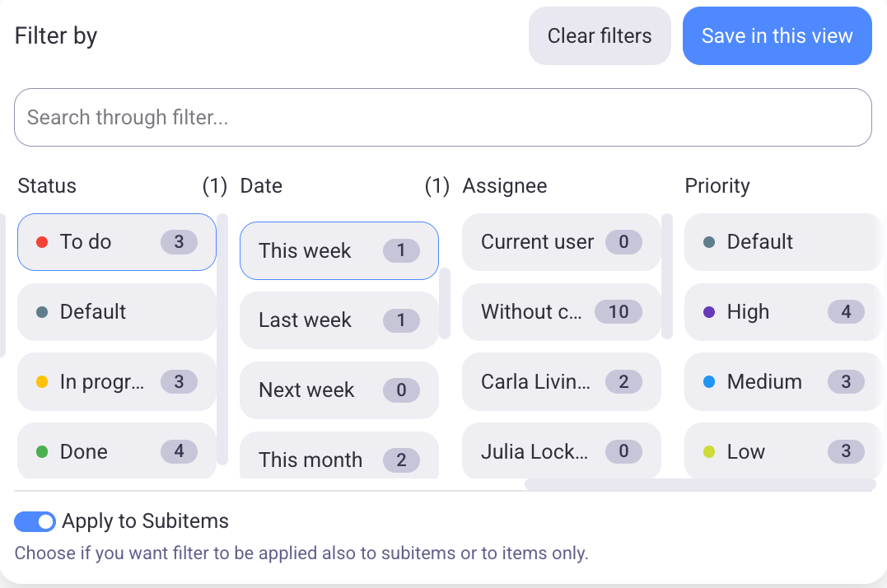Choose assignee Julia Lock... filter
Image resolution: width=887 pixels, height=588 pixels.
(561, 451)
